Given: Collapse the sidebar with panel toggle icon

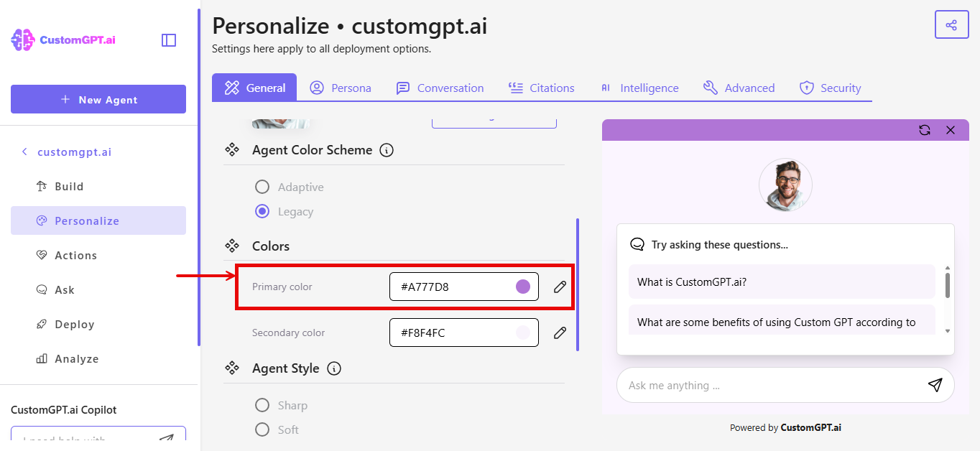Looking at the screenshot, I should tap(169, 40).
